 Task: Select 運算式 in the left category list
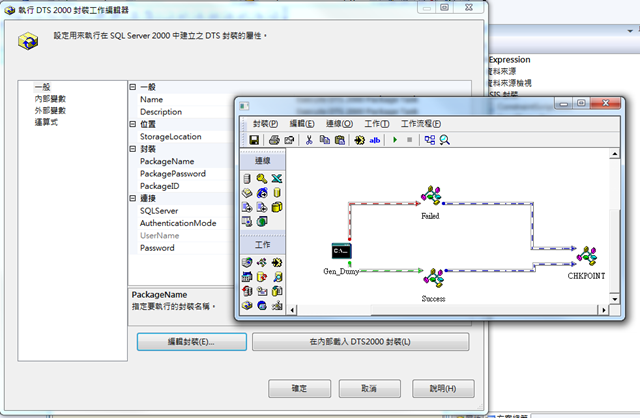point(46,122)
